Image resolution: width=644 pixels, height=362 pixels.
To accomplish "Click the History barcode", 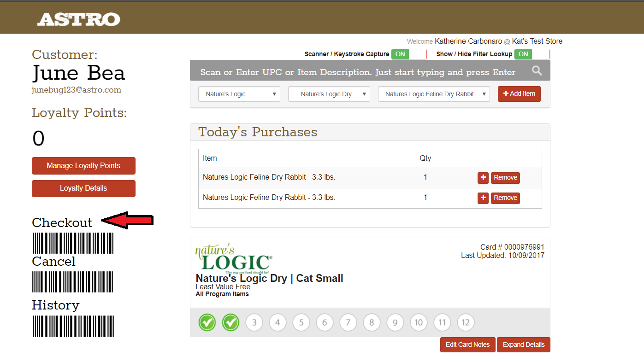I will tap(73, 326).
